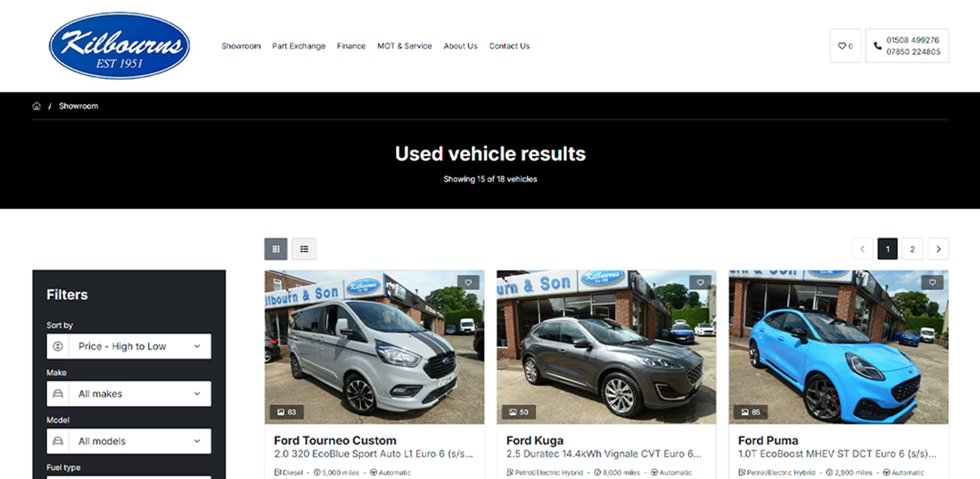Favourite the Ford Kuga
This screenshot has height=479, width=980.
[x=700, y=282]
